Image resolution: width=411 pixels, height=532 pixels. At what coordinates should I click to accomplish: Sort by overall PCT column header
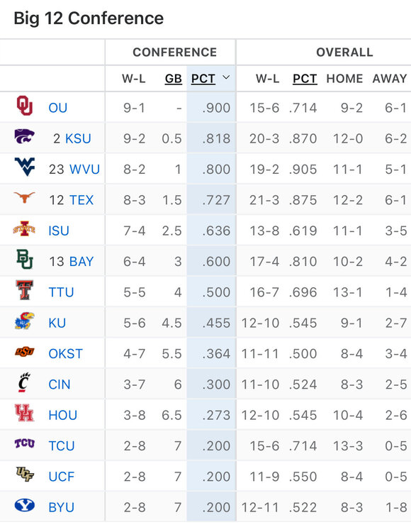coord(305,78)
